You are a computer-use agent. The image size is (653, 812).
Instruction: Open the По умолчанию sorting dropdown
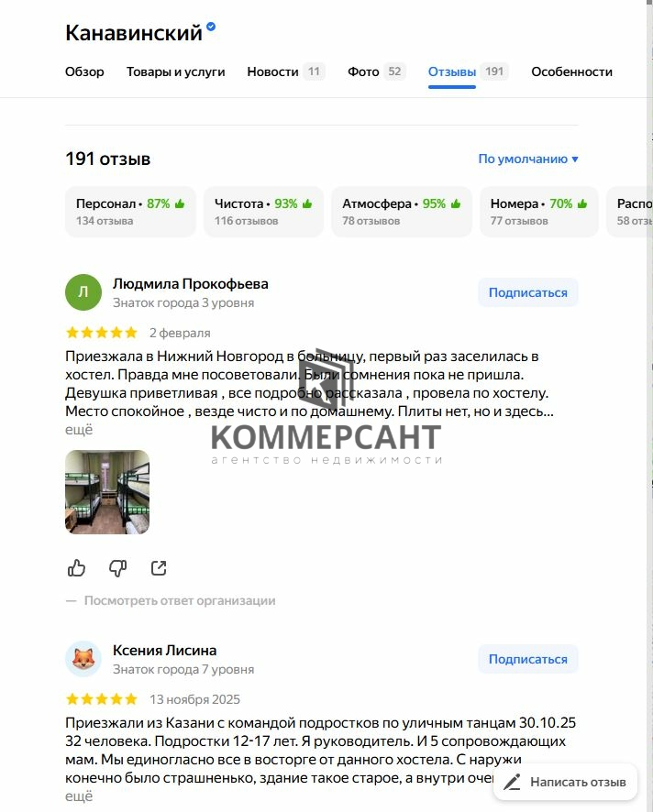tap(528, 159)
